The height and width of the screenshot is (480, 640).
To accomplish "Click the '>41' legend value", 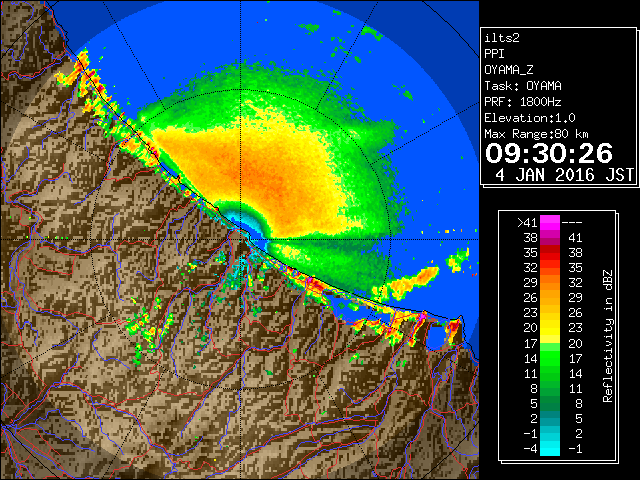I will [527, 222].
